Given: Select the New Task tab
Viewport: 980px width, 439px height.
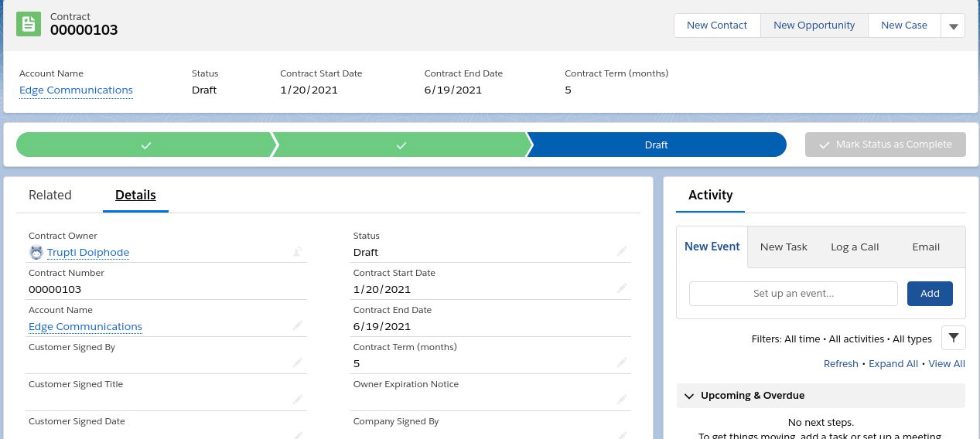Looking at the screenshot, I should [x=784, y=247].
